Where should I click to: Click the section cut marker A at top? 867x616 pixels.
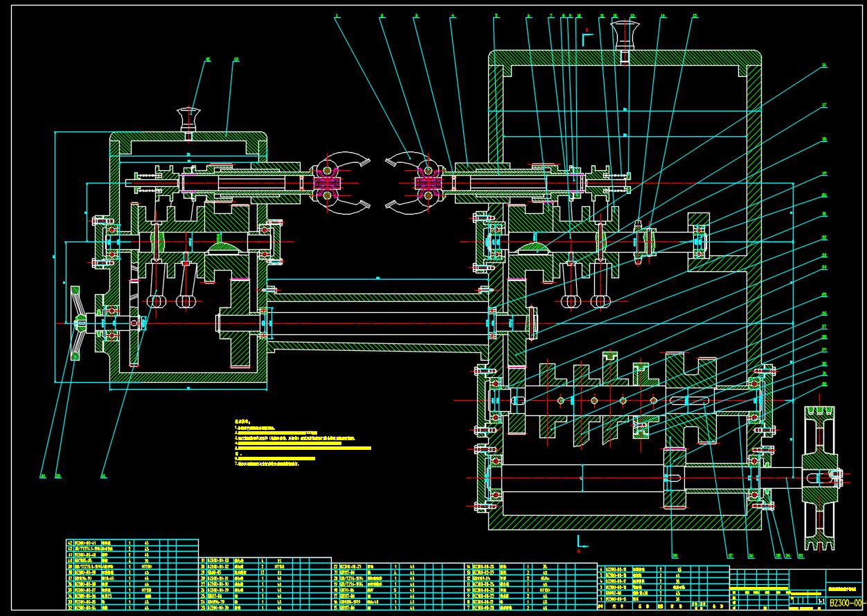pos(587,38)
